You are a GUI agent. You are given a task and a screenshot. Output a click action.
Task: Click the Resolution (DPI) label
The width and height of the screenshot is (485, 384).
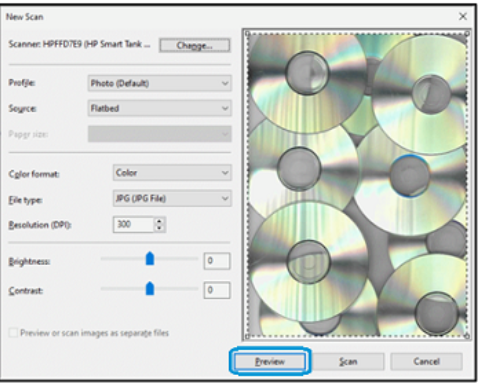tap(40, 225)
